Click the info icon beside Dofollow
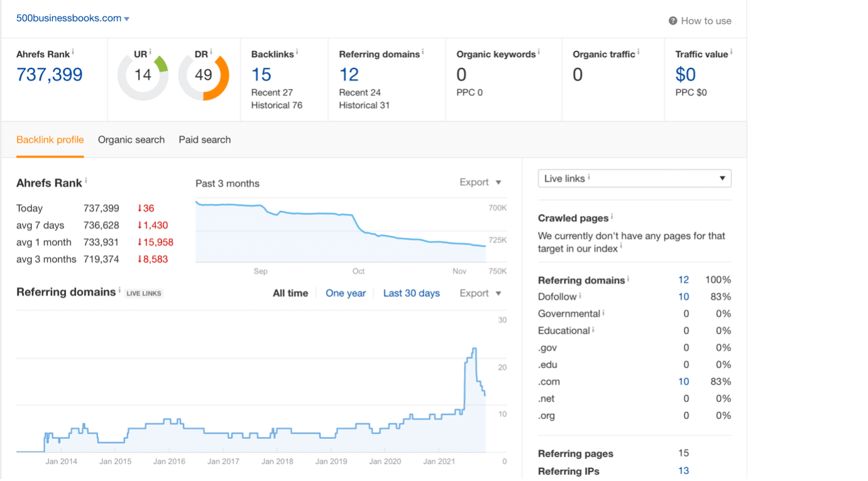Viewport: 868px width, 481px height. coord(580,296)
